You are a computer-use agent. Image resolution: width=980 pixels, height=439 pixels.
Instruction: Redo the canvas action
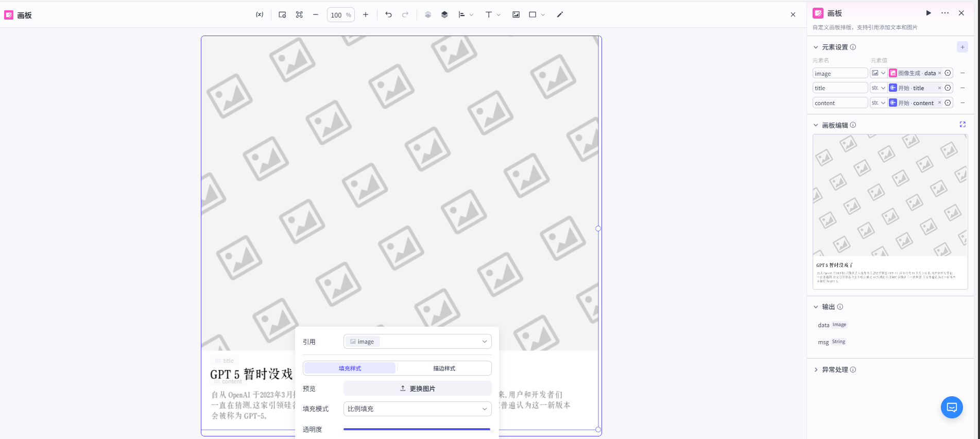click(405, 15)
